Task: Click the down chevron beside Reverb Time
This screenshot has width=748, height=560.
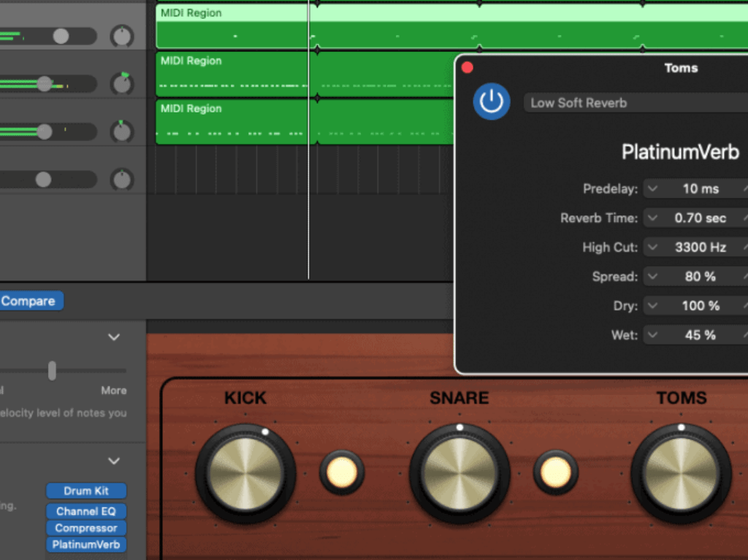Action: pyautogui.click(x=652, y=218)
